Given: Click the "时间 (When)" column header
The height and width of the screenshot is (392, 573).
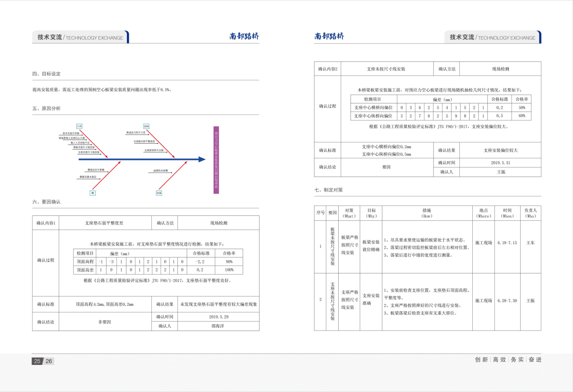Looking at the screenshot, I should (507, 213).
